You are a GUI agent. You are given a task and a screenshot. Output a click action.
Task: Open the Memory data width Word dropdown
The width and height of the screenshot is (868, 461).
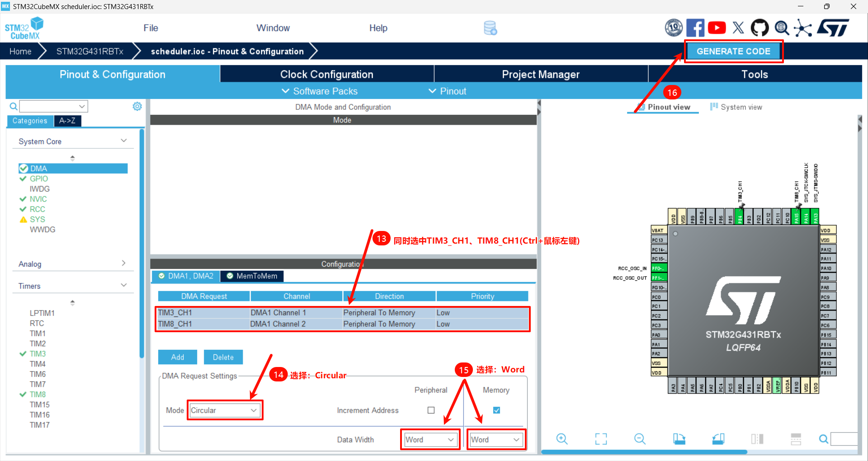[496, 439]
